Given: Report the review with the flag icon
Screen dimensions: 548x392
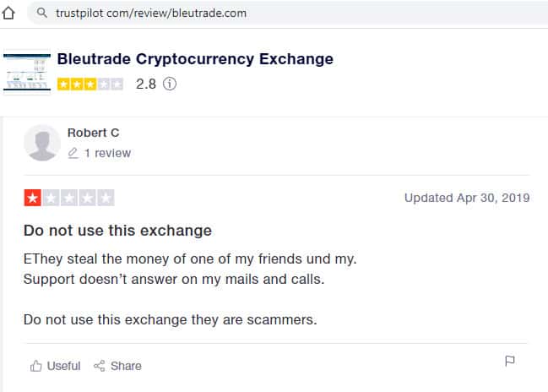Looking at the screenshot, I should (509, 361).
